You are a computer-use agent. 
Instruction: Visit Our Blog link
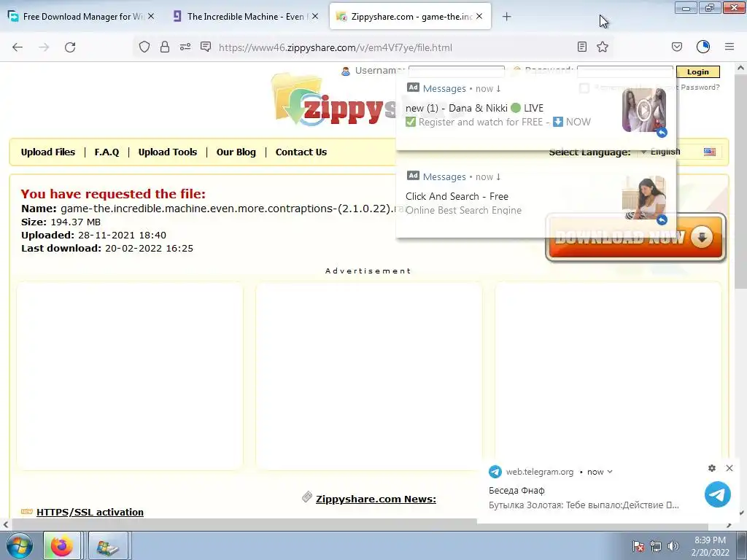236,152
